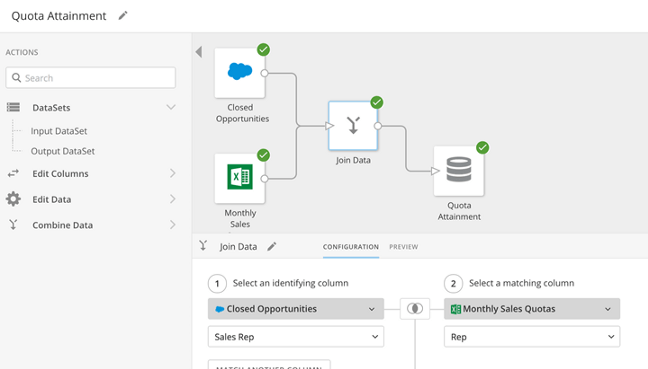Click the Monthly Sales node label

240,218
